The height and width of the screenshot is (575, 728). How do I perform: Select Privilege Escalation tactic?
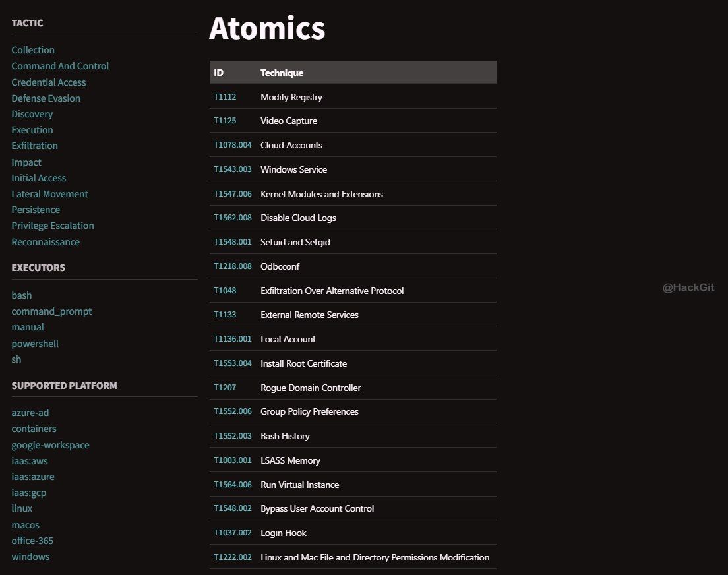coord(53,226)
